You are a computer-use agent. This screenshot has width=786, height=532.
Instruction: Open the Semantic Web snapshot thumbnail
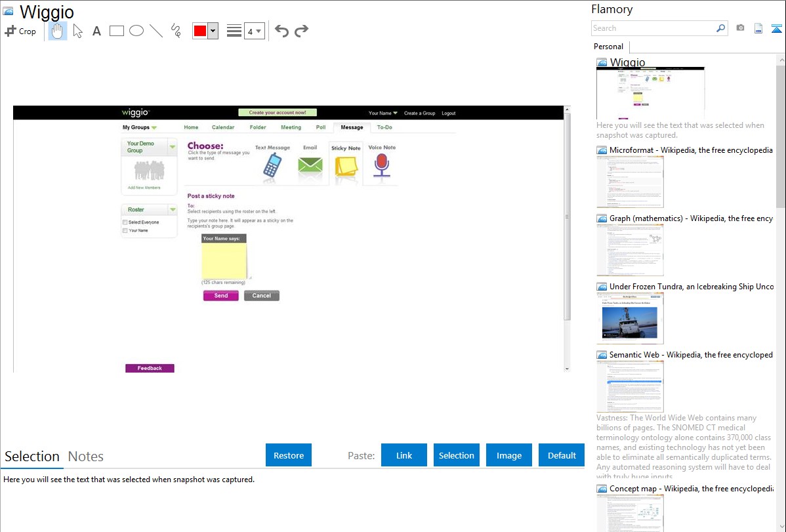[x=630, y=386]
